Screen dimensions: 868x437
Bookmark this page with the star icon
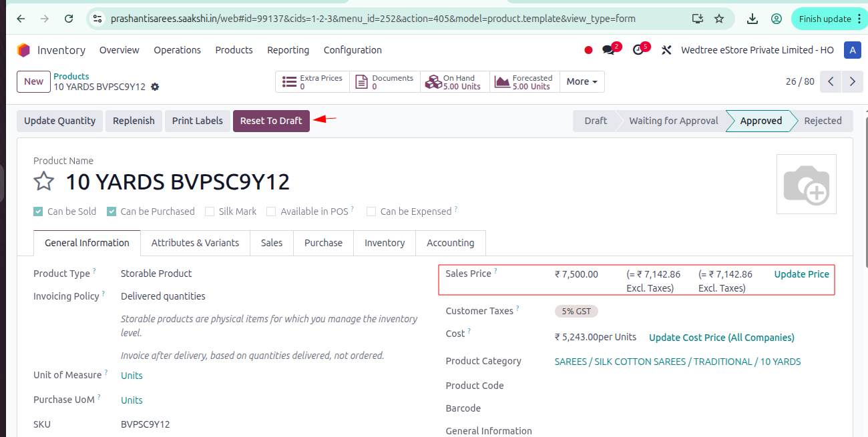click(719, 19)
